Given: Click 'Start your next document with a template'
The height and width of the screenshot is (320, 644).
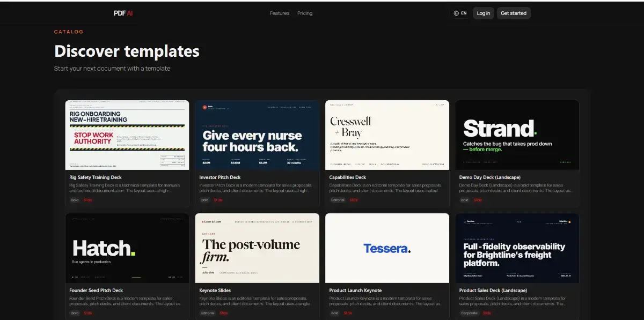Looking at the screenshot, I should tap(112, 69).
